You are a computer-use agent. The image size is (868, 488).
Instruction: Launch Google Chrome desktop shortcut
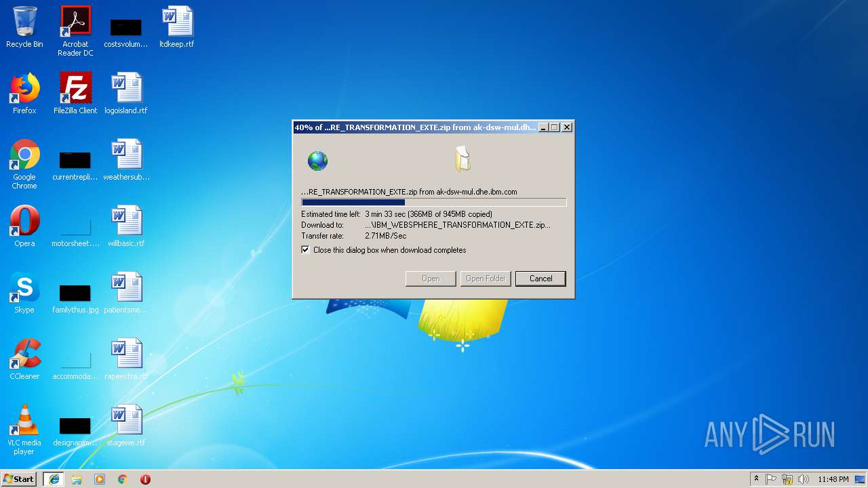pyautogui.click(x=24, y=164)
